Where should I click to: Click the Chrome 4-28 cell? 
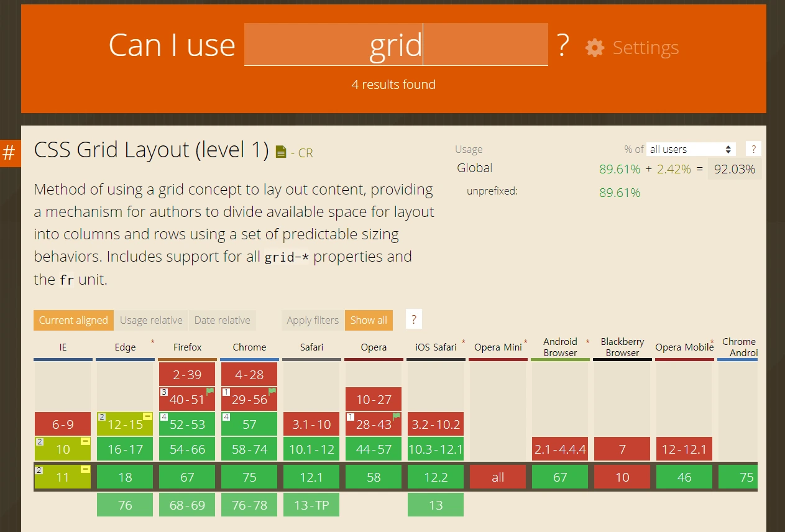coord(249,374)
